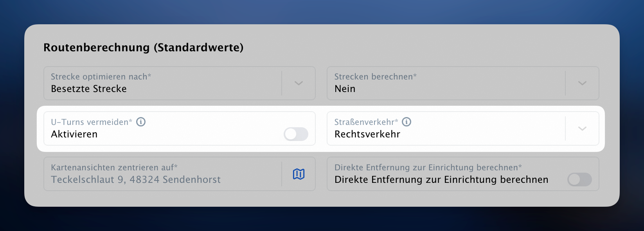The width and height of the screenshot is (644, 231).
Task: Click the info icon beside Straßenverkehr
Action: click(x=407, y=122)
